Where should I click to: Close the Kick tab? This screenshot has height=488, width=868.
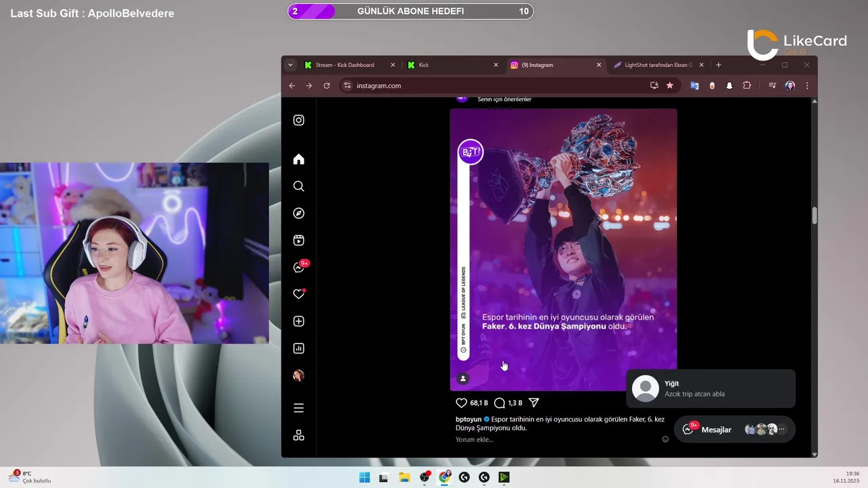click(x=496, y=65)
